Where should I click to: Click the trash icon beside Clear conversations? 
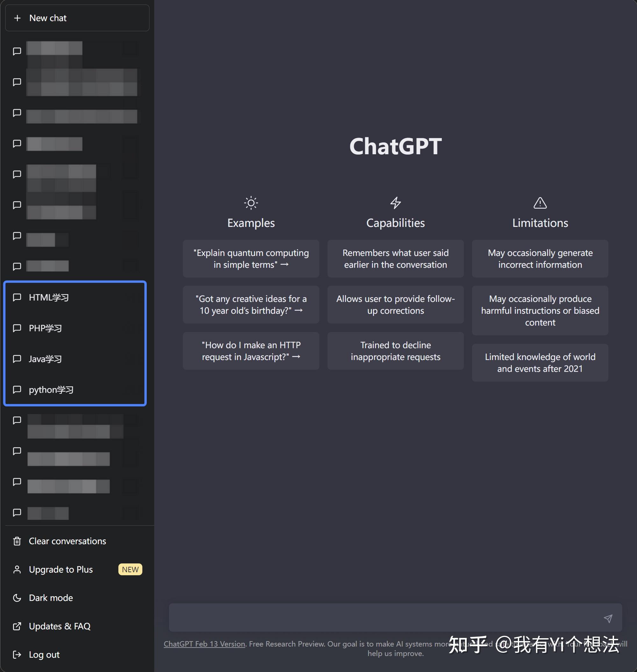(17, 541)
